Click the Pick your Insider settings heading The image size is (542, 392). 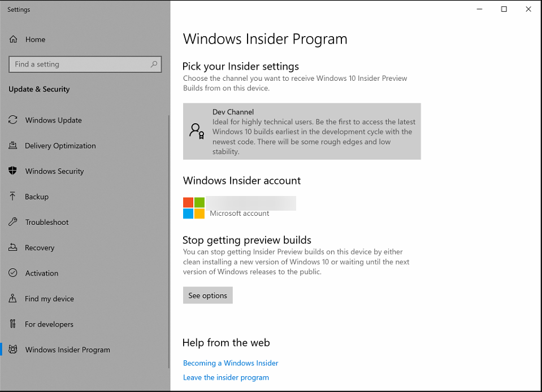coord(241,66)
